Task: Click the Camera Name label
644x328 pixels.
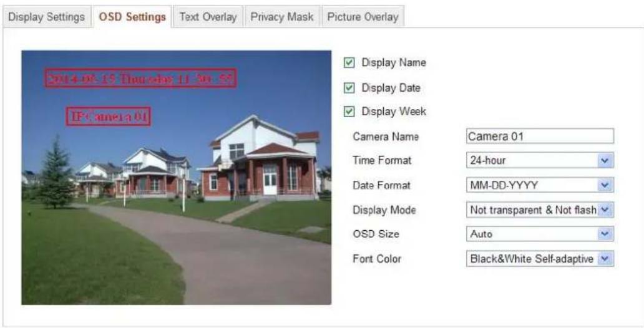Action: pyautogui.click(x=386, y=137)
